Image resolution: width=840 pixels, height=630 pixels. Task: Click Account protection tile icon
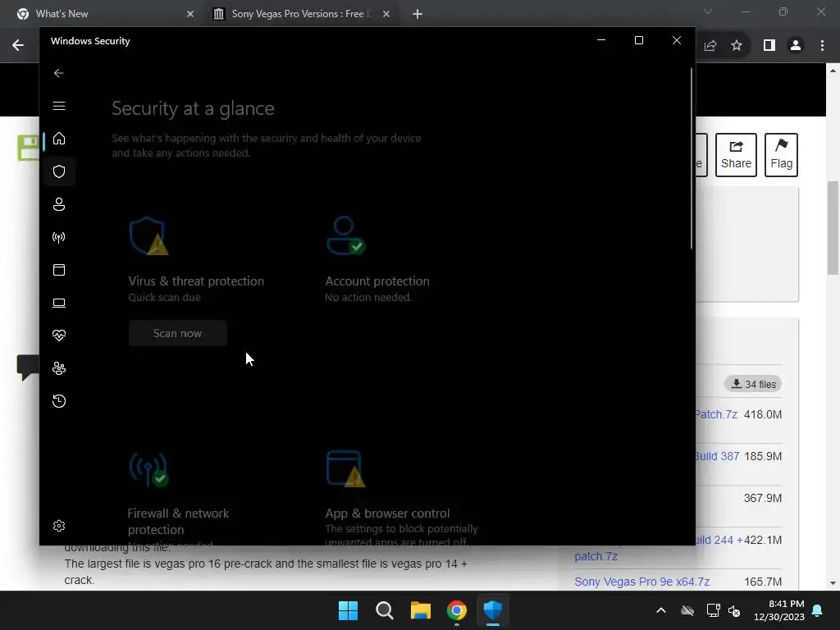pyautogui.click(x=345, y=235)
